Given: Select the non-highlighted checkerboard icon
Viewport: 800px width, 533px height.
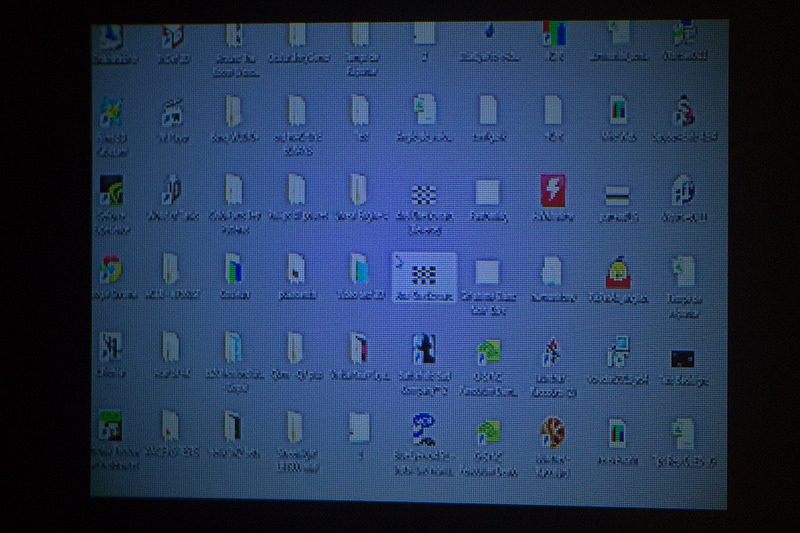Looking at the screenshot, I should 424,194.
